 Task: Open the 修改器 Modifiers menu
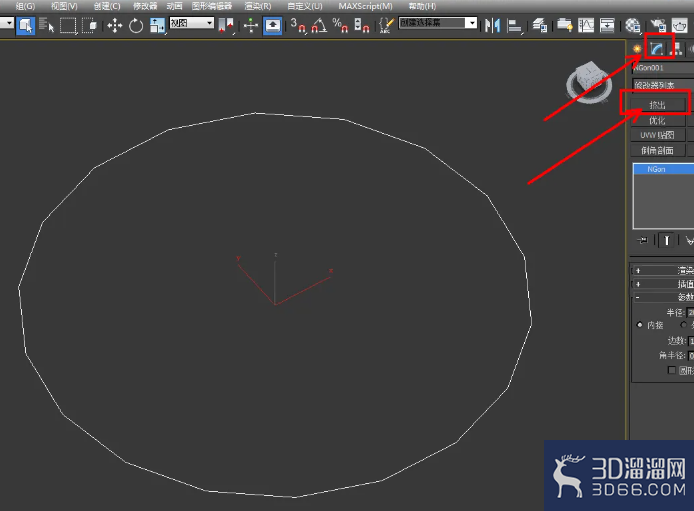145,6
